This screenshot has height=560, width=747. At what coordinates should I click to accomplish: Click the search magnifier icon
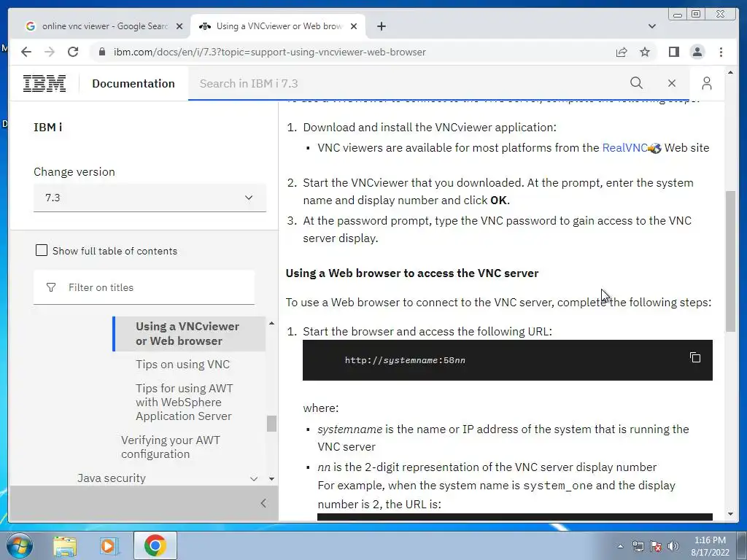[636, 83]
